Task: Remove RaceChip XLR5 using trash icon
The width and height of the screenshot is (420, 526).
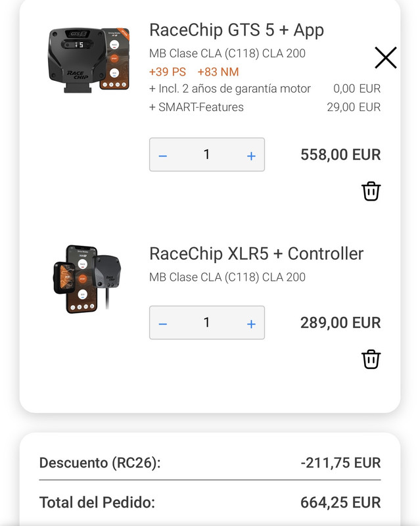Action: (x=371, y=359)
